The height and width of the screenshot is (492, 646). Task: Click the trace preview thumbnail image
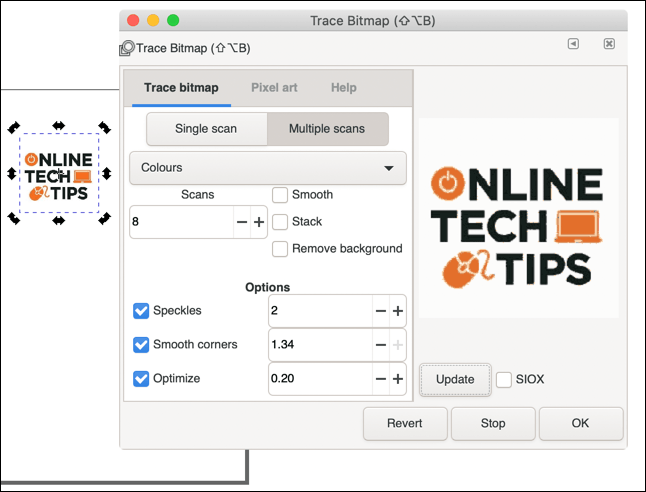pyautogui.click(x=519, y=218)
